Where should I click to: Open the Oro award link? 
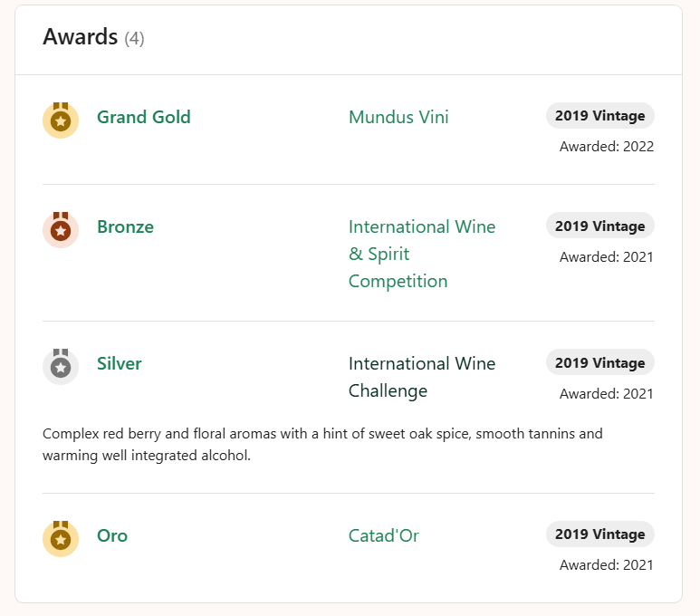coord(112,535)
